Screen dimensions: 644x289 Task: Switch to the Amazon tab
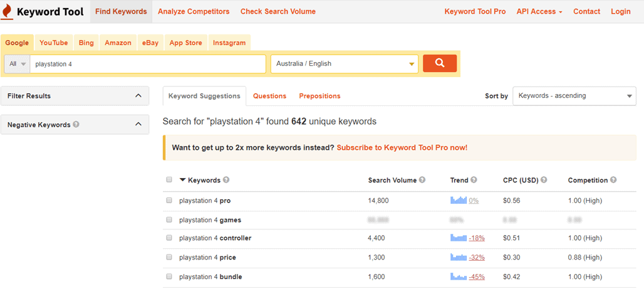point(118,43)
